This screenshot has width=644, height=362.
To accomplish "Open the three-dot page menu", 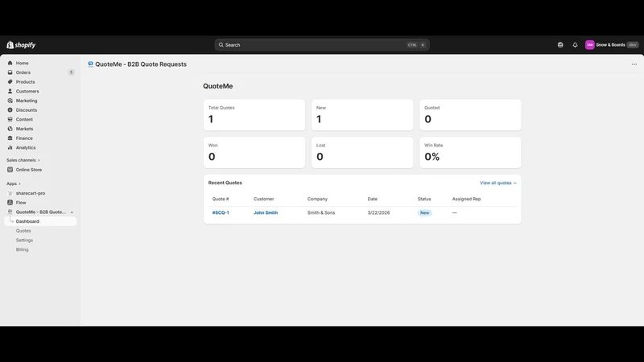I will click(634, 64).
